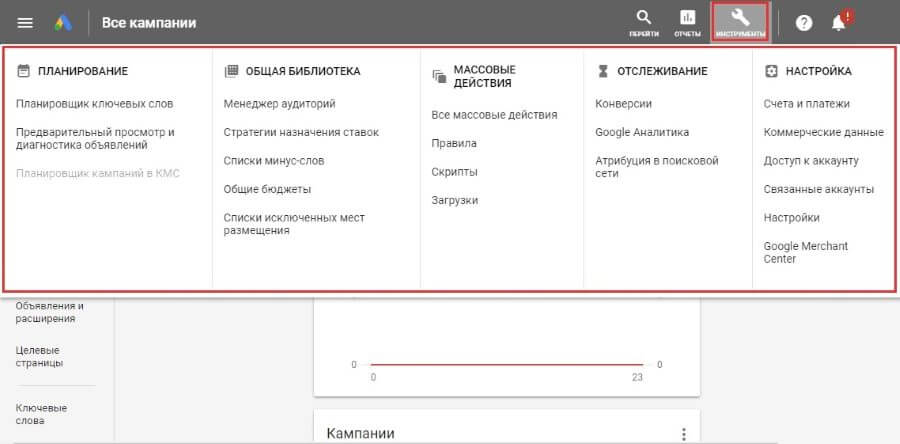Viewport: 900px width, 444px height.
Task: Open Списки исключенных мест размещения
Action: pyautogui.click(x=294, y=224)
